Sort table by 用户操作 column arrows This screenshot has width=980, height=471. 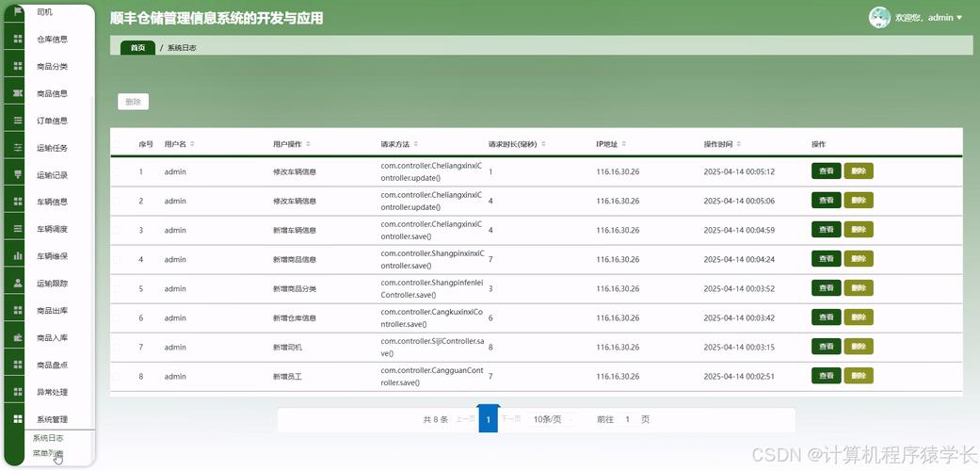[308, 144]
